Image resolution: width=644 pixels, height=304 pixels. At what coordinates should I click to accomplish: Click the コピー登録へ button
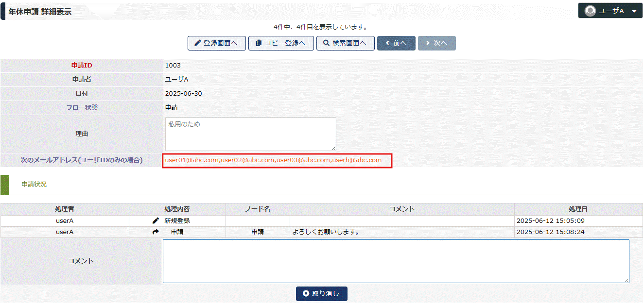click(281, 43)
